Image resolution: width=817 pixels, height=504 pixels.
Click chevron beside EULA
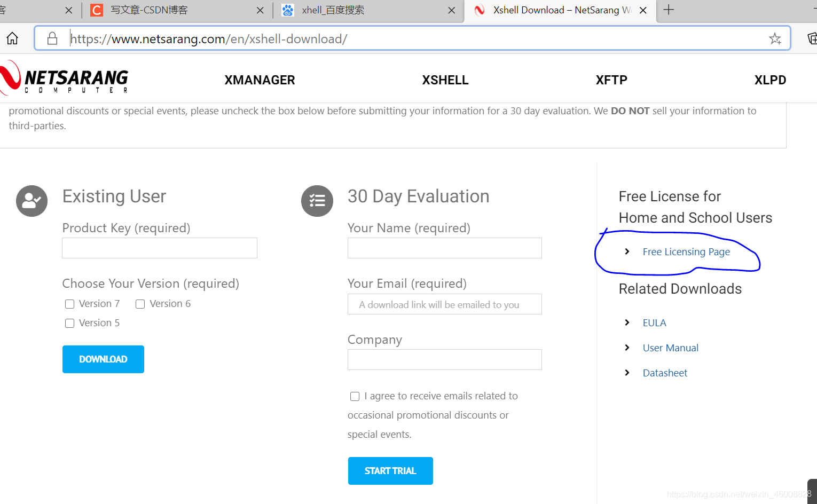point(627,322)
